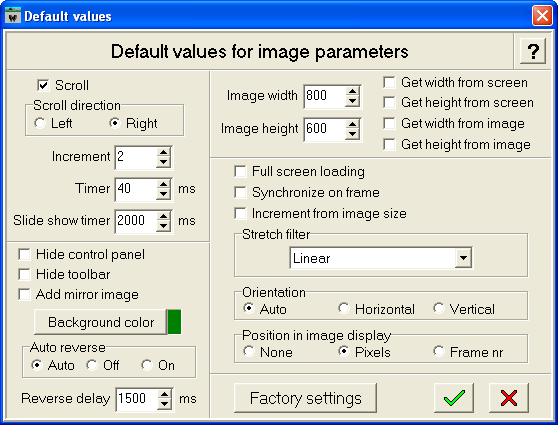Enable Full screen loading checkbox
This screenshot has width=558, height=425.
coord(240,172)
